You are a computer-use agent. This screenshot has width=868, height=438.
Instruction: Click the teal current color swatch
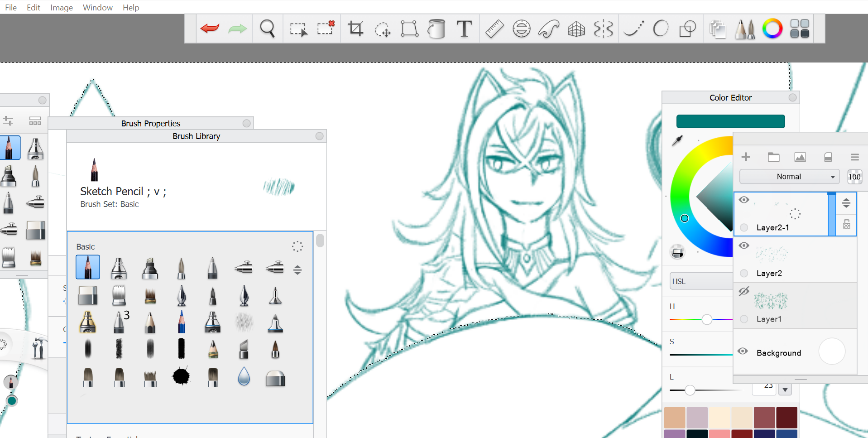[x=730, y=121]
